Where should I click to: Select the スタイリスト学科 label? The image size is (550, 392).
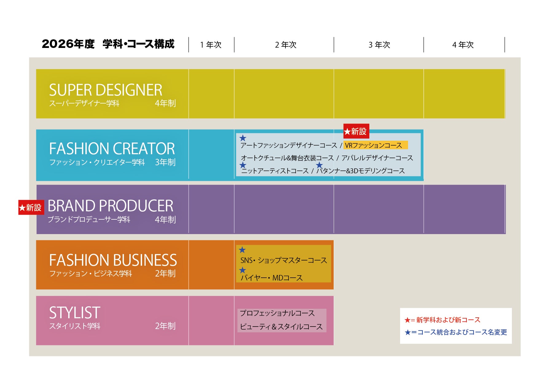[x=75, y=326]
